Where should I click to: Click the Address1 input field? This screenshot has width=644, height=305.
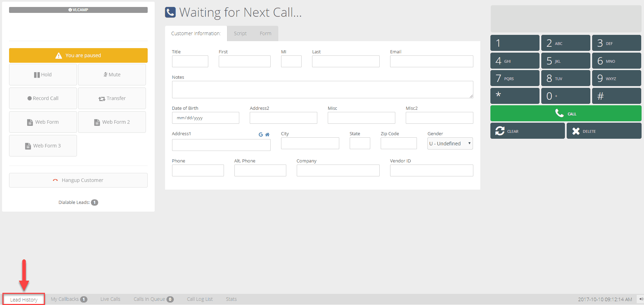point(221,145)
